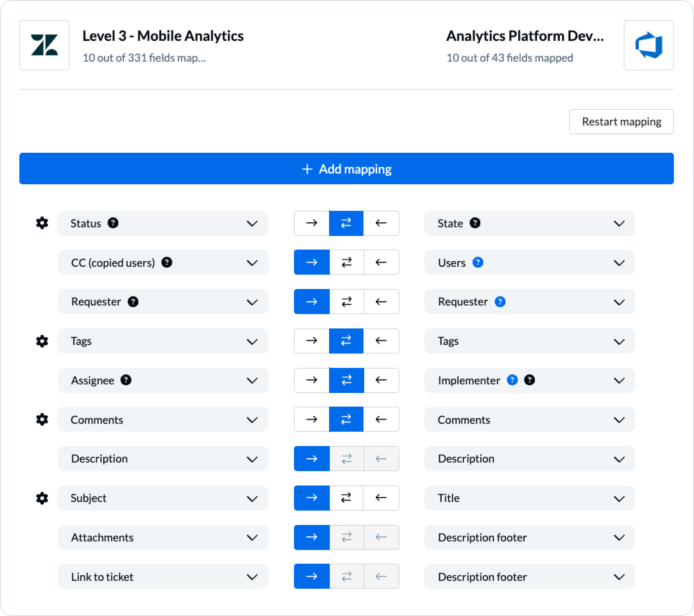Screen dimensions: 694x616
Task: Open settings gear for Comments row
Action: click(42, 419)
